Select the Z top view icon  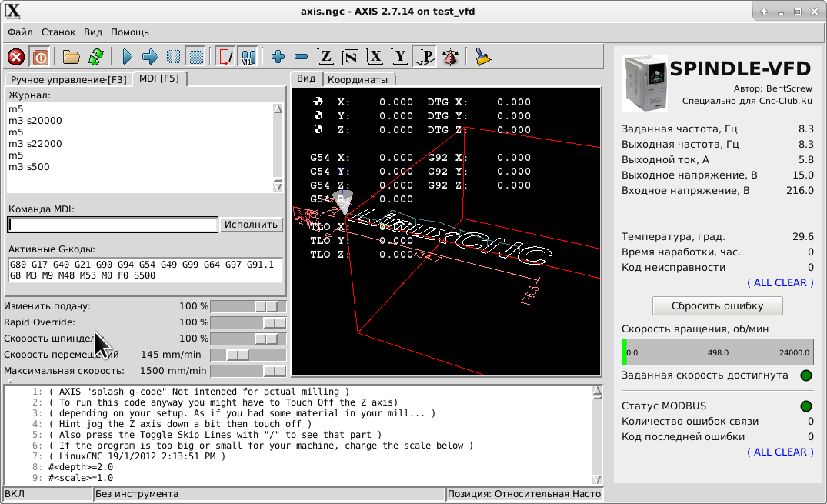click(x=326, y=57)
